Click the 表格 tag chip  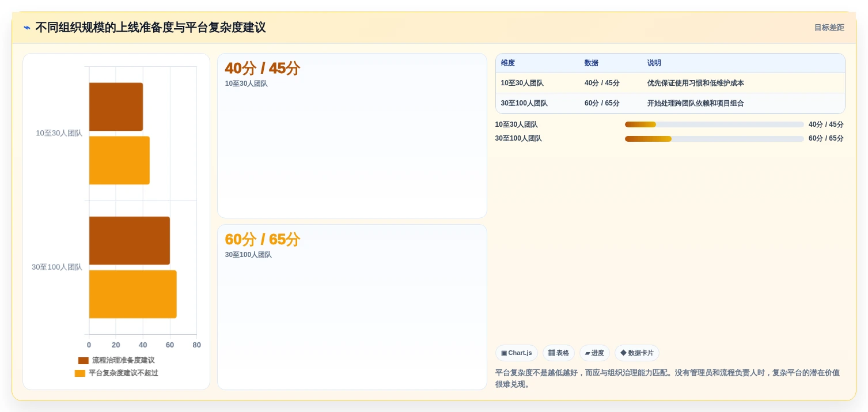[559, 353]
